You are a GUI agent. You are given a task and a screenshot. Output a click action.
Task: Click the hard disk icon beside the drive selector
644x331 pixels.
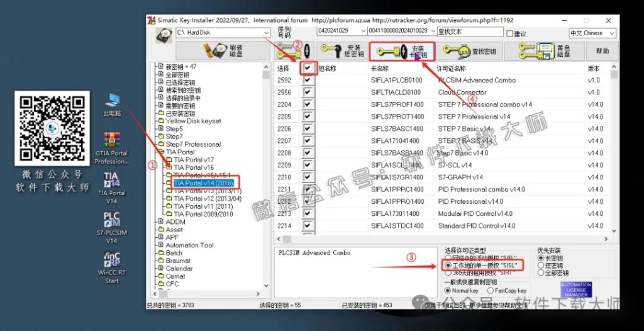(x=164, y=35)
